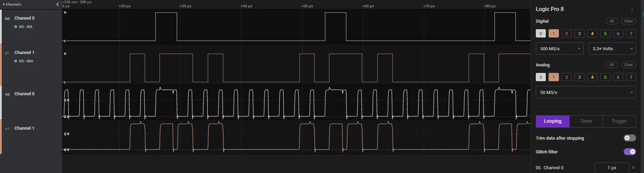Toggle Analog channel 0
Image resolution: width=644 pixels, height=173 pixels.
pos(541,77)
